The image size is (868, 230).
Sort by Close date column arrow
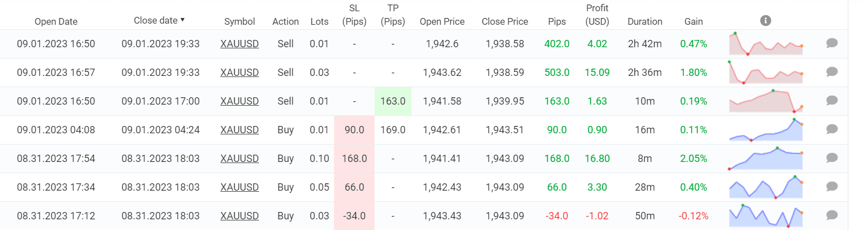(x=182, y=20)
